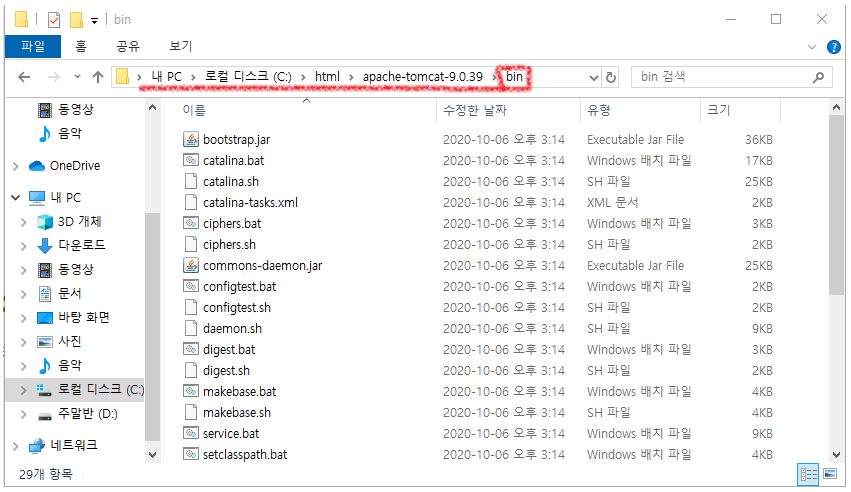Click the file list vertical scrollbar thumb
The height and width of the screenshot is (492, 851).
[836, 206]
